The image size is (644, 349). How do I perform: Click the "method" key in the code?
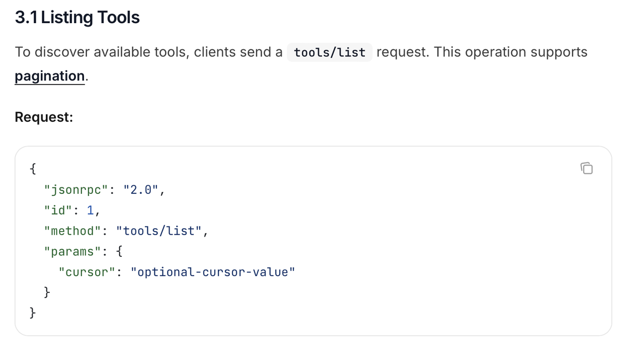(72, 231)
